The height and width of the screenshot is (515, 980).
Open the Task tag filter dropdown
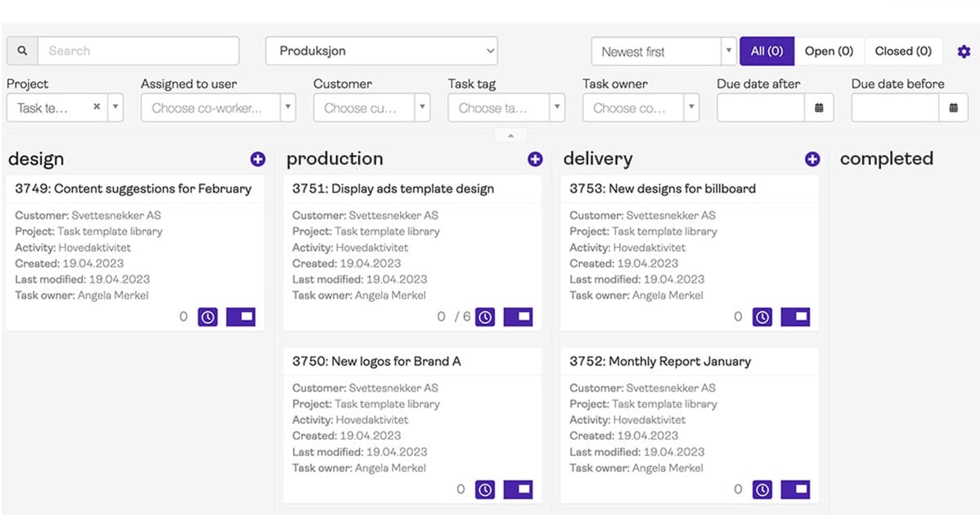(506, 107)
